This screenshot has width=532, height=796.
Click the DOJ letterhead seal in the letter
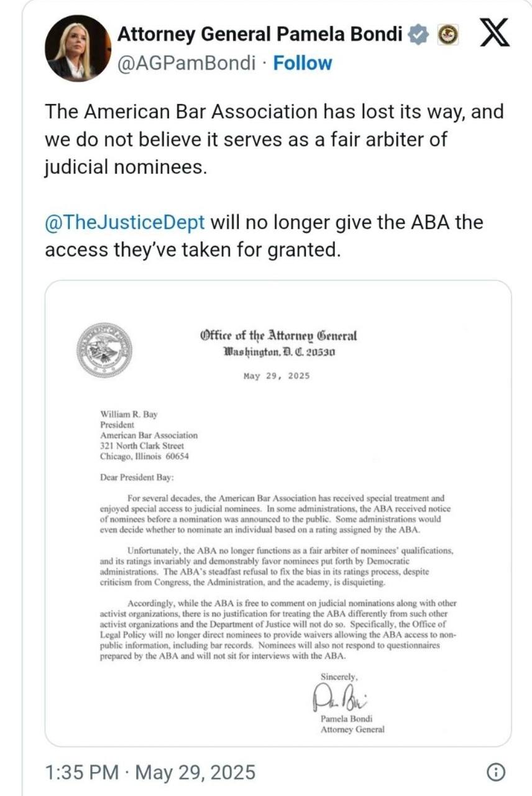click(x=106, y=348)
